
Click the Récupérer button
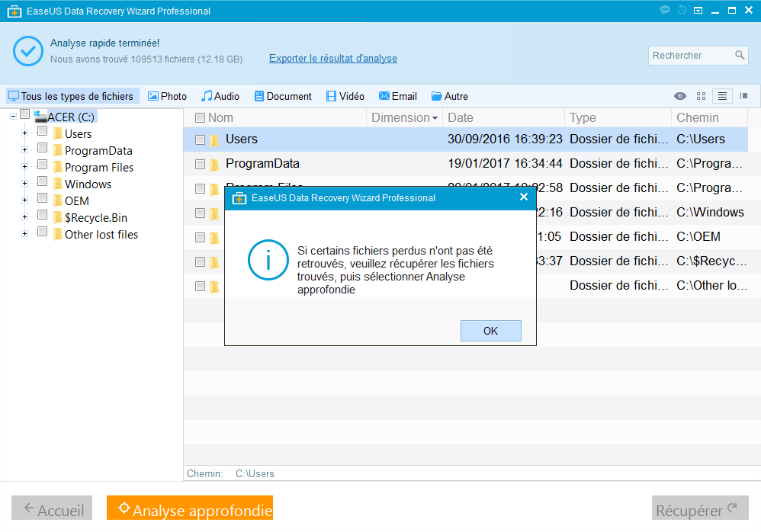point(700,508)
